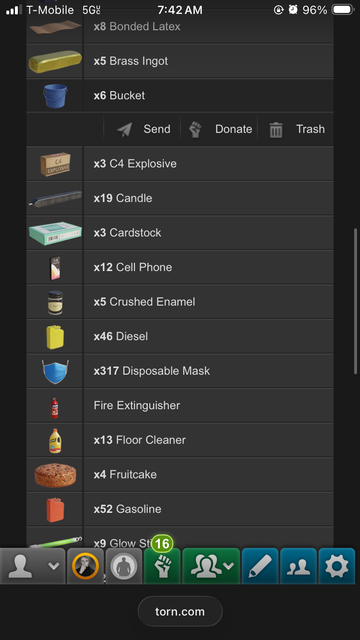The height and width of the screenshot is (640, 360).
Task: Open the settings gear icon in bottom bar
Action: (337, 566)
